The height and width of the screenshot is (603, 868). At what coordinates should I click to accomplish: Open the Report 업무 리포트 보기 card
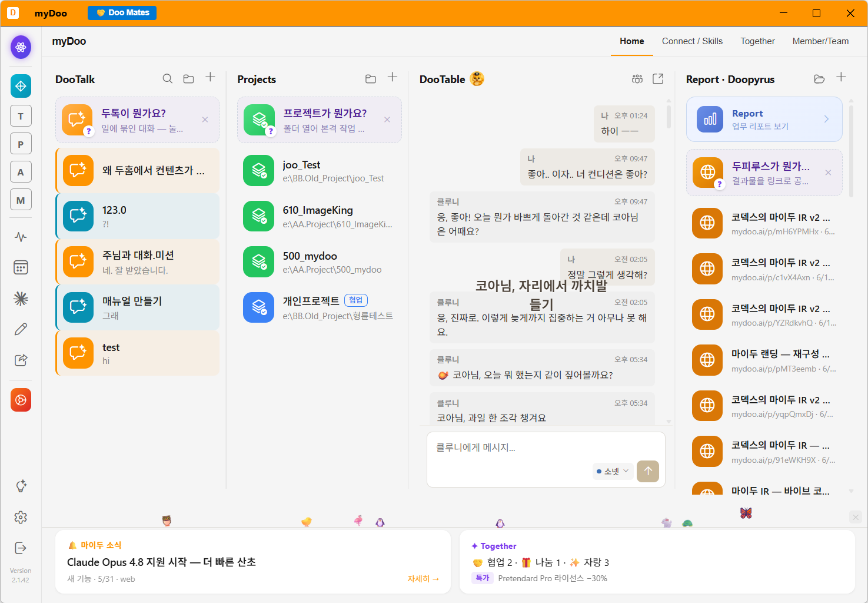764,120
